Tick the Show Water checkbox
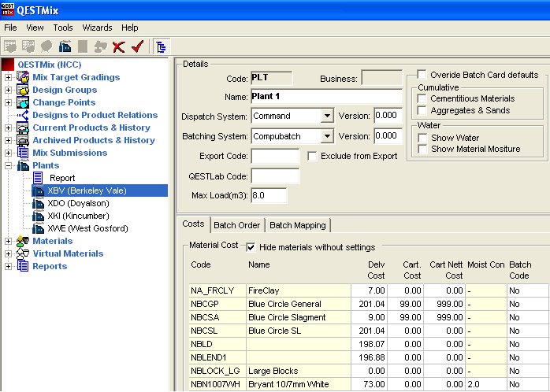The height and width of the screenshot is (392, 550). click(422, 138)
